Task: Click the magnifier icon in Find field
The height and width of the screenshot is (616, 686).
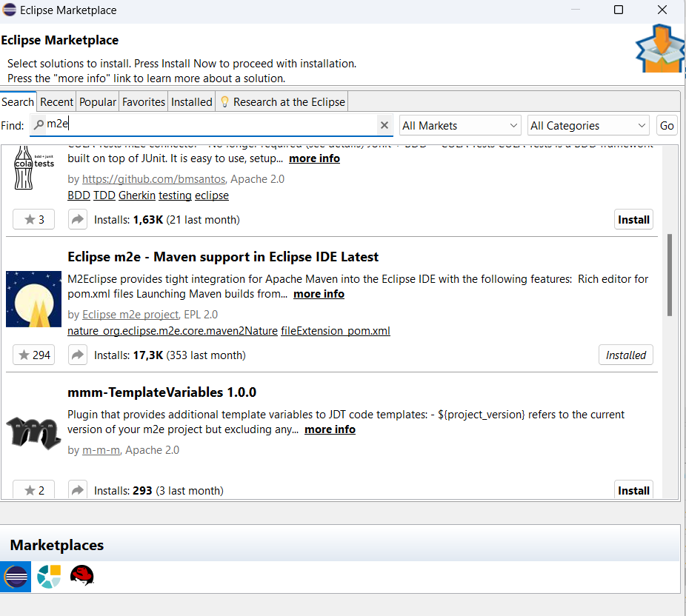Action: coord(39,124)
